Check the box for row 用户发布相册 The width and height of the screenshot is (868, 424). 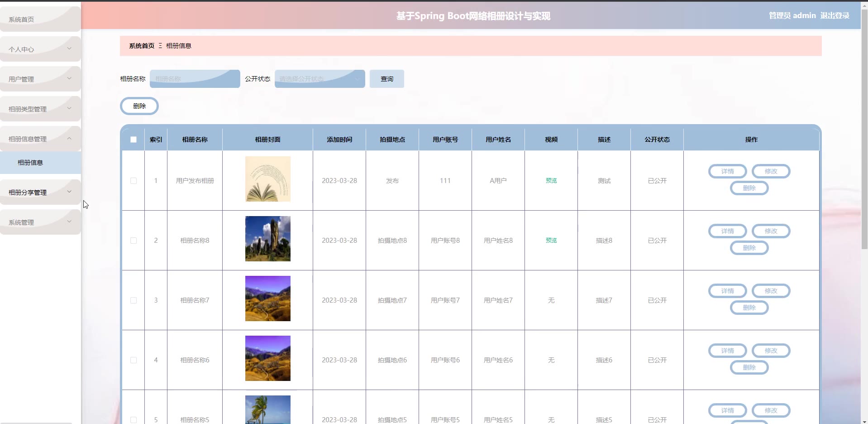pos(134,181)
